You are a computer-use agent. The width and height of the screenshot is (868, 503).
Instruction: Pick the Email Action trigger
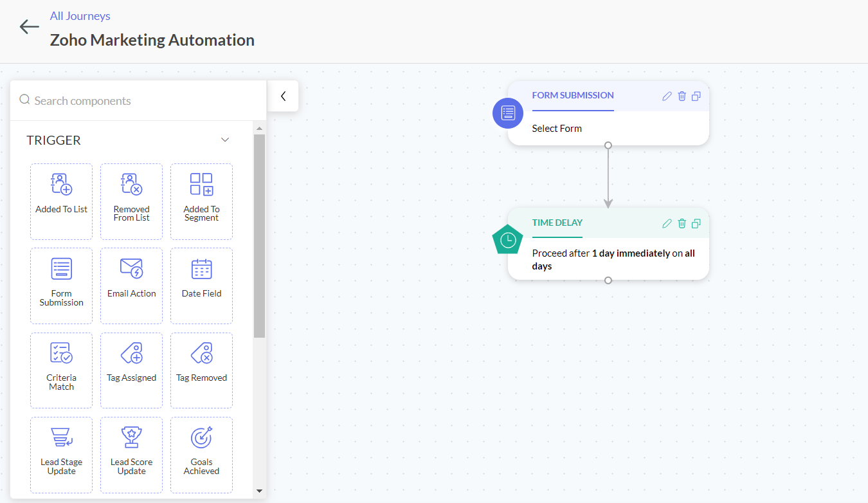pos(131,285)
